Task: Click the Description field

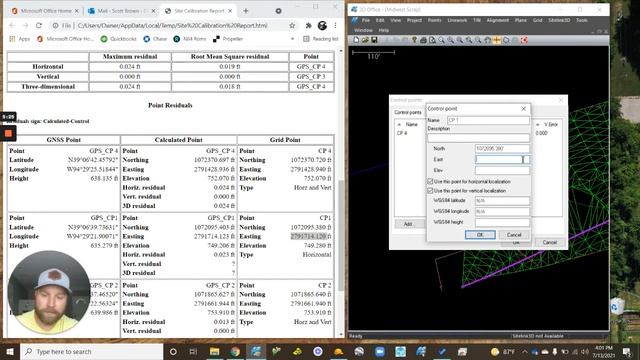Action: (478, 138)
